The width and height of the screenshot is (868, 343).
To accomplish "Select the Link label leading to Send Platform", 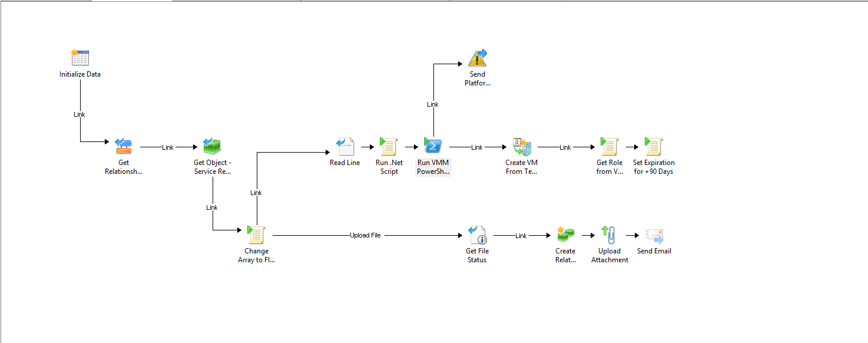I will 433,104.
